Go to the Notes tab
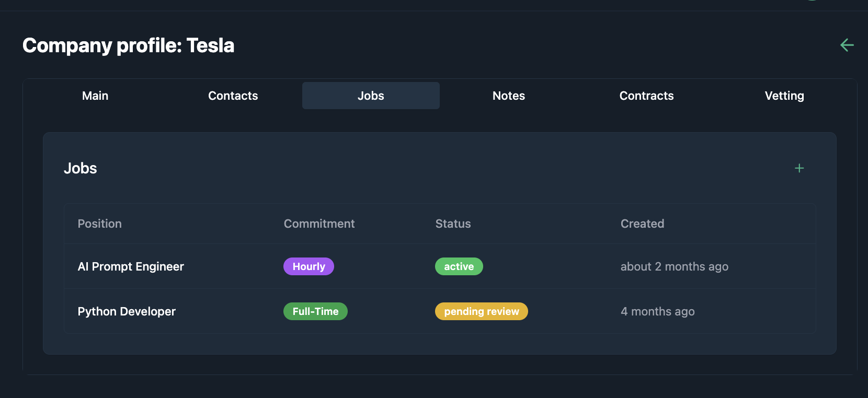The height and width of the screenshot is (398, 868). click(x=509, y=96)
